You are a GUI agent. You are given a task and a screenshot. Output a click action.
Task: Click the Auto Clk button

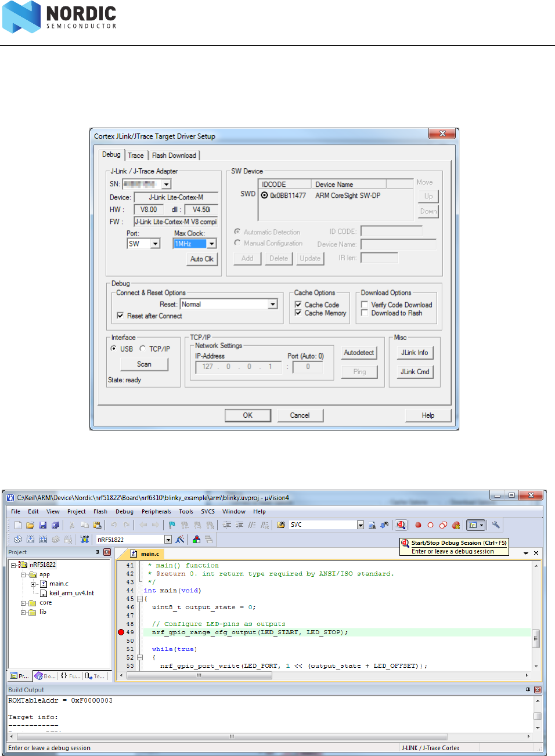coord(201,259)
